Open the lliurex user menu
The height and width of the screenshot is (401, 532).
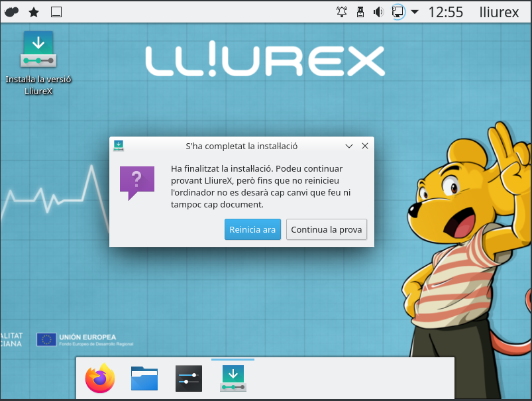(x=499, y=12)
